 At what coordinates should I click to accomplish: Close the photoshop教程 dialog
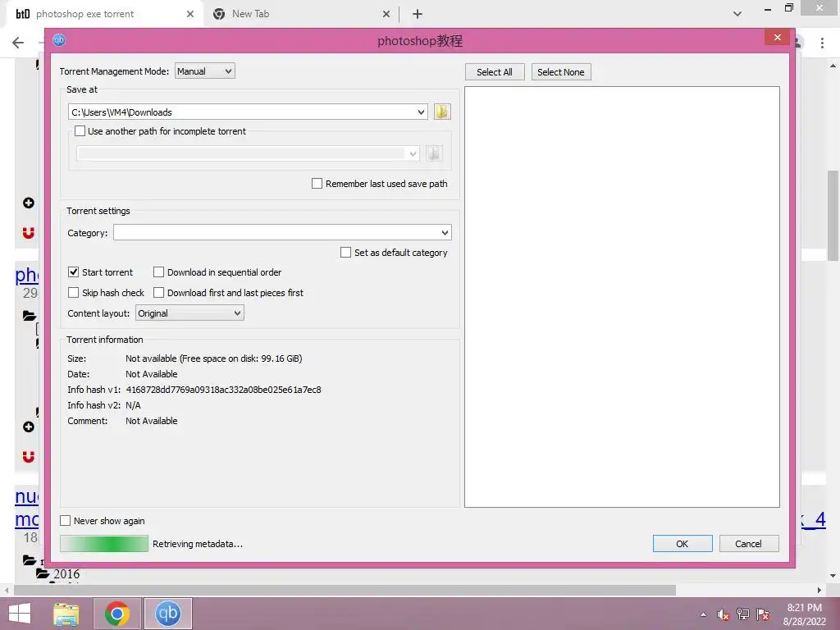(x=778, y=38)
